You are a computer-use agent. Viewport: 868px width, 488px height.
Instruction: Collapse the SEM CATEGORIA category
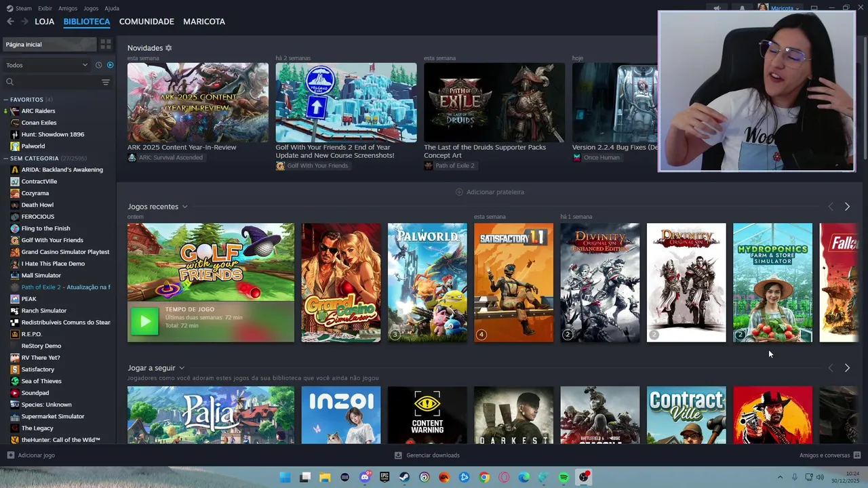6,158
